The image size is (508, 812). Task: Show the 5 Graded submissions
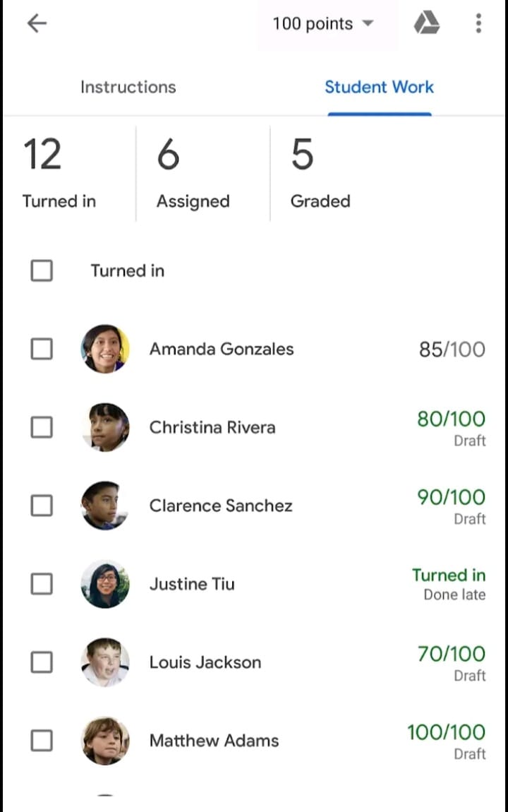tap(320, 174)
